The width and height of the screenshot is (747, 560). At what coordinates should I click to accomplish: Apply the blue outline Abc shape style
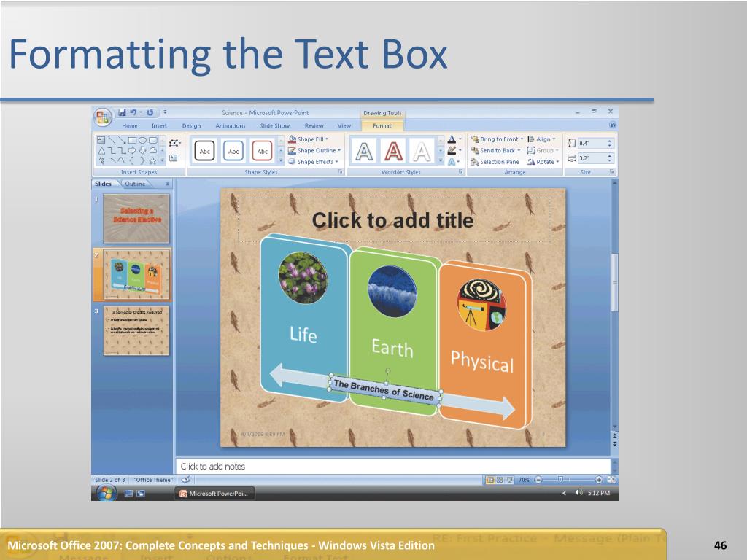point(233,151)
